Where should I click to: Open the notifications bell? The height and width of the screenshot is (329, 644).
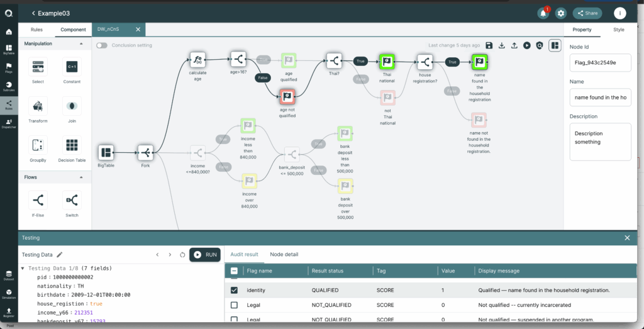543,13
